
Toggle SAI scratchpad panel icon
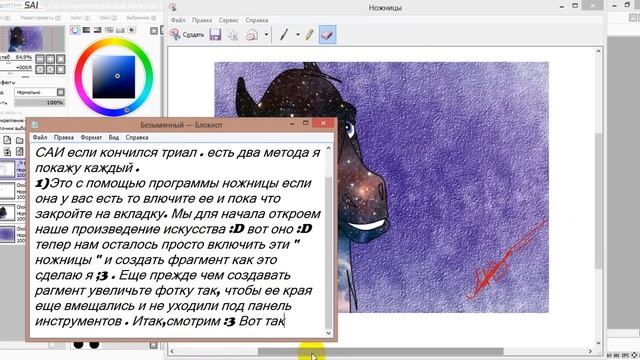132,30
